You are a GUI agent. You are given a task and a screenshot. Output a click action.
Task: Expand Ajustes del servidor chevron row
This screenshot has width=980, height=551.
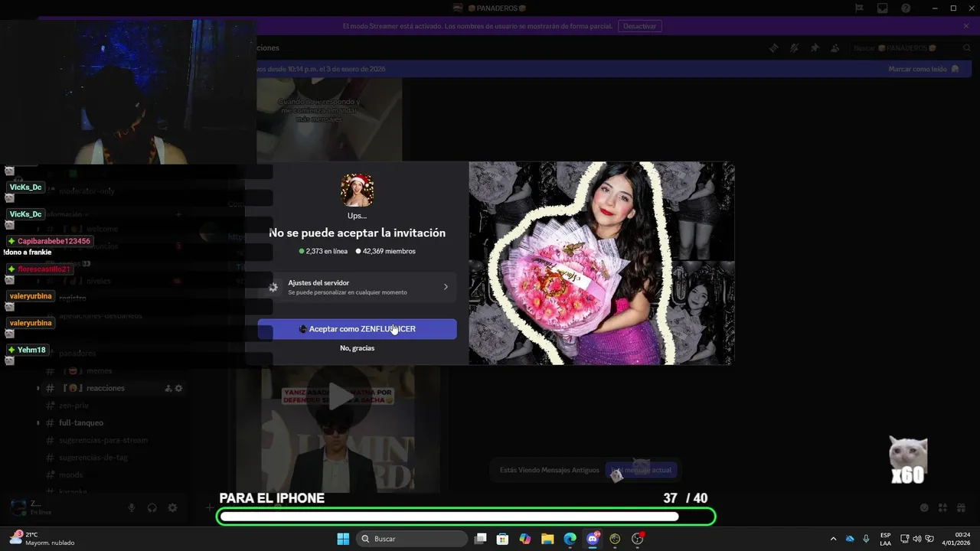tap(357, 287)
